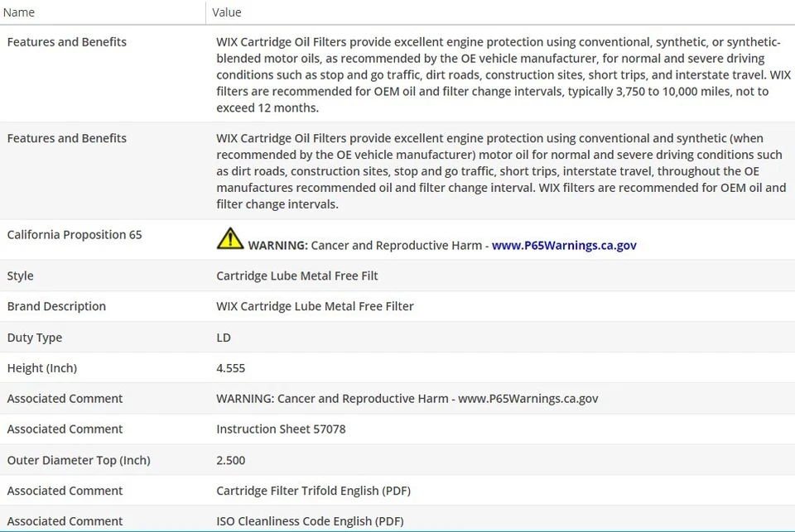Select the Brand Description label
Image resolution: width=795 pixels, height=532 pixels.
click(x=56, y=306)
